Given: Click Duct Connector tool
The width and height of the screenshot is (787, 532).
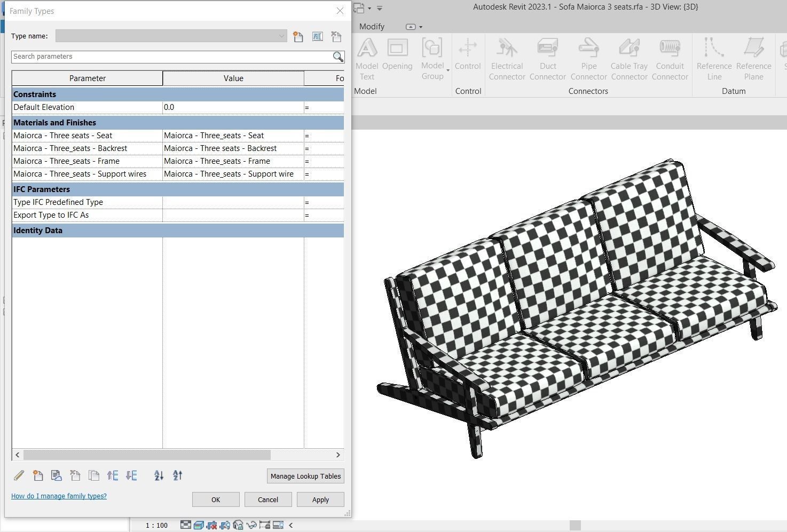Looking at the screenshot, I should 548,59.
